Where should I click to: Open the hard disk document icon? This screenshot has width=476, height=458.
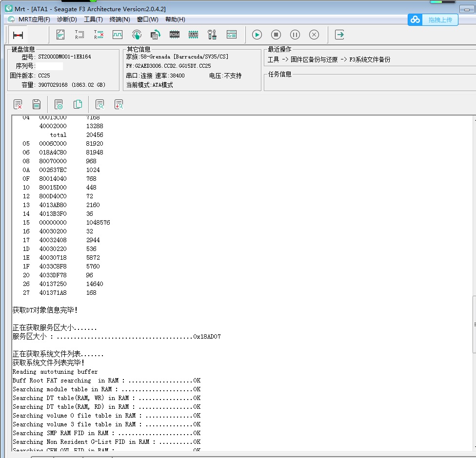[x=60, y=35]
